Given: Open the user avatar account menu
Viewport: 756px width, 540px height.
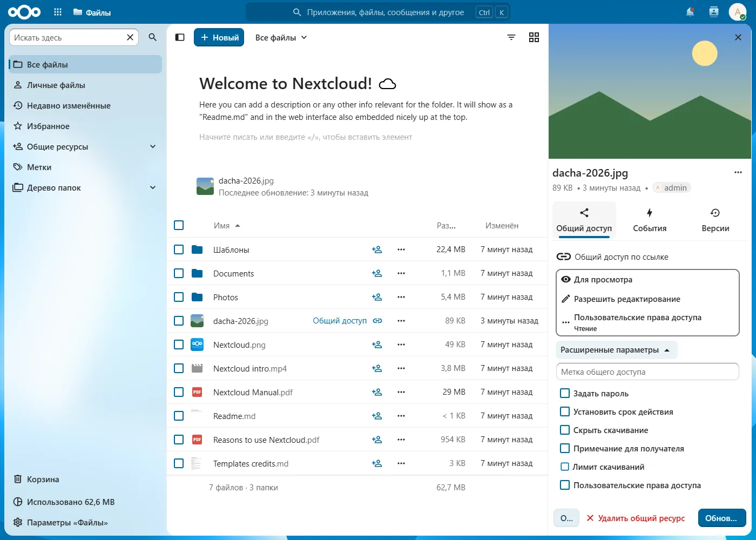Looking at the screenshot, I should coord(738,12).
